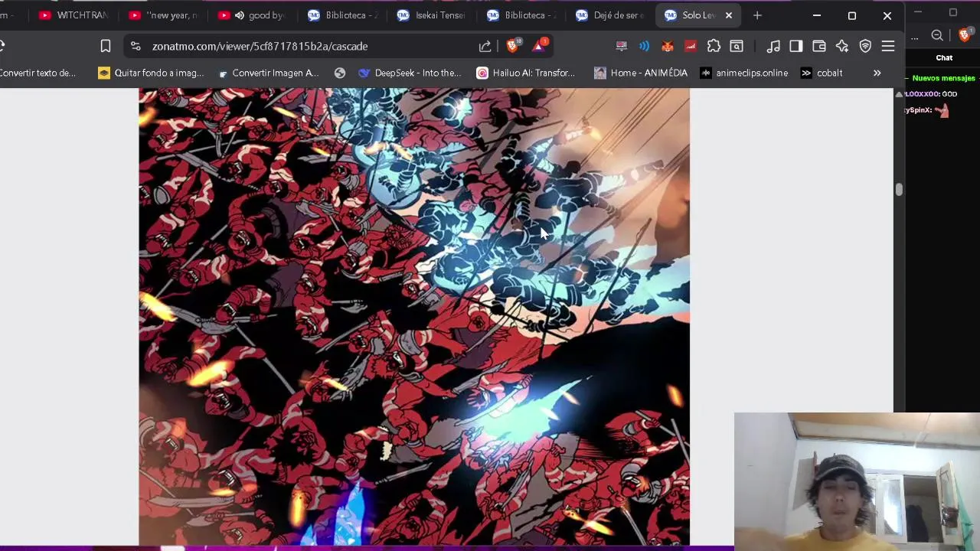Viewport: 980px width, 551px height.
Task: Open the Extensions puzzle-piece menu
Action: [x=714, y=46]
